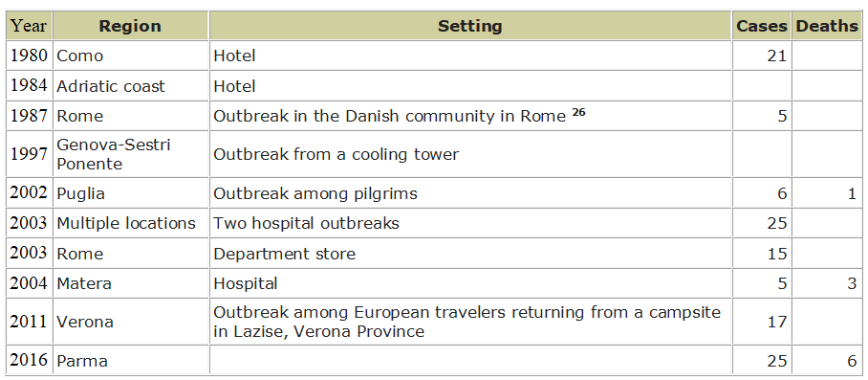
Task: Open footnote reference 26 link
Action: 578,112
